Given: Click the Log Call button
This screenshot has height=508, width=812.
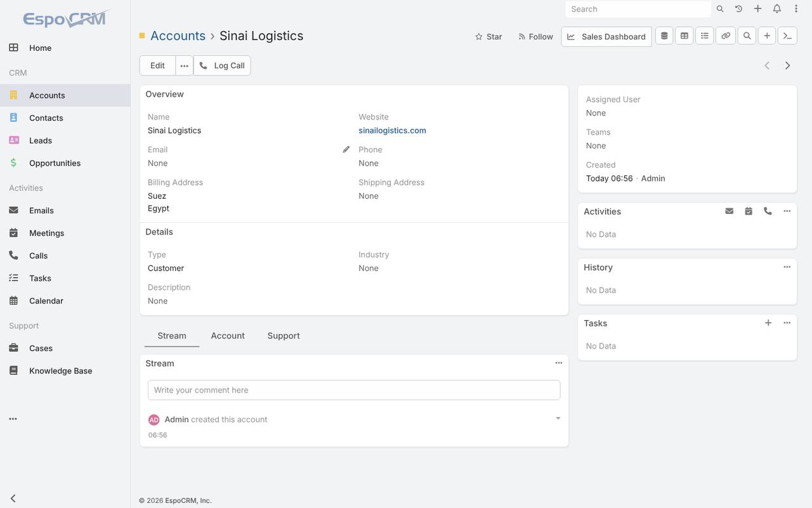Looking at the screenshot, I should tap(222, 65).
